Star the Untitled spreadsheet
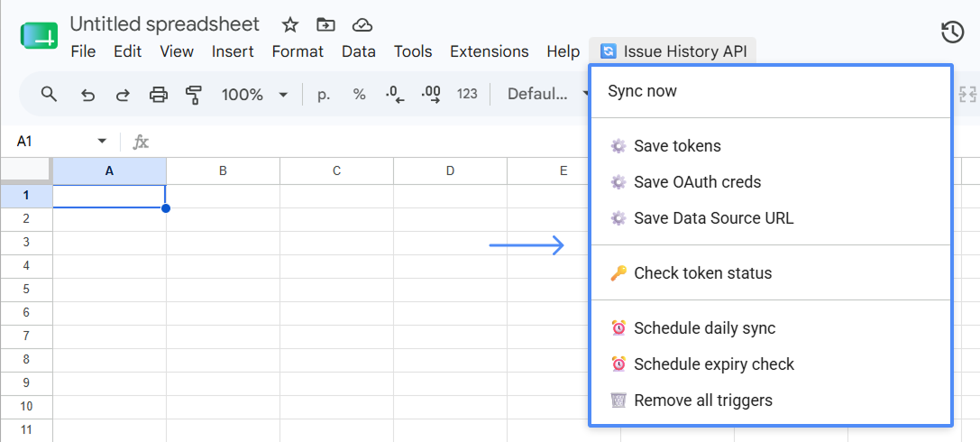This screenshot has width=980, height=442. tap(290, 25)
